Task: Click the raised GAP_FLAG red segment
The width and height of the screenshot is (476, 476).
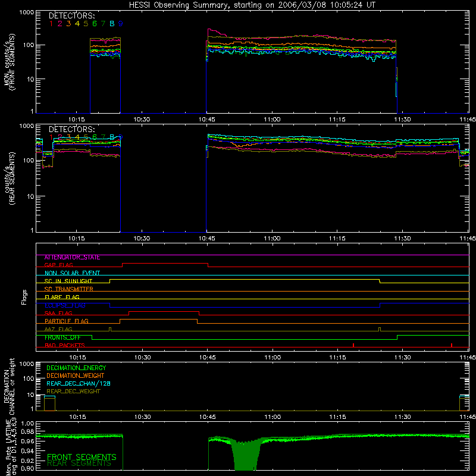Action: [x=165, y=264]
